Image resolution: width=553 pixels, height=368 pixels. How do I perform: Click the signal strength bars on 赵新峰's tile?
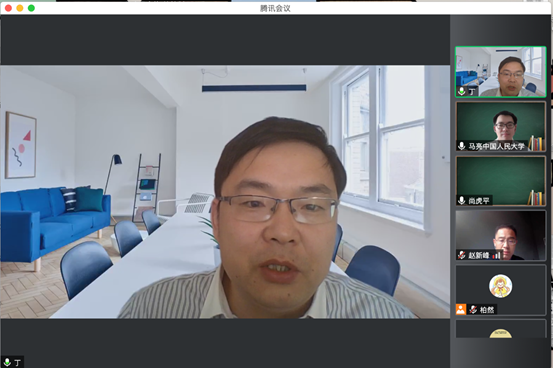click(497, 255)
